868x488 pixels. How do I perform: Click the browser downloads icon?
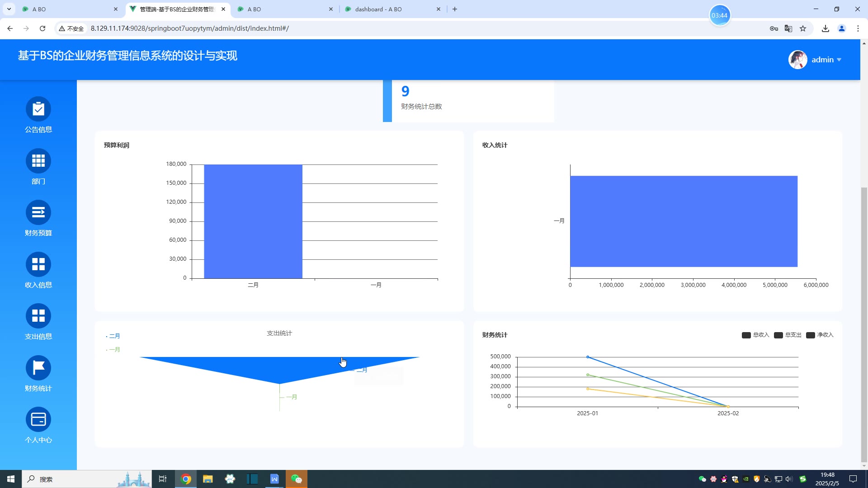[826, 28]
